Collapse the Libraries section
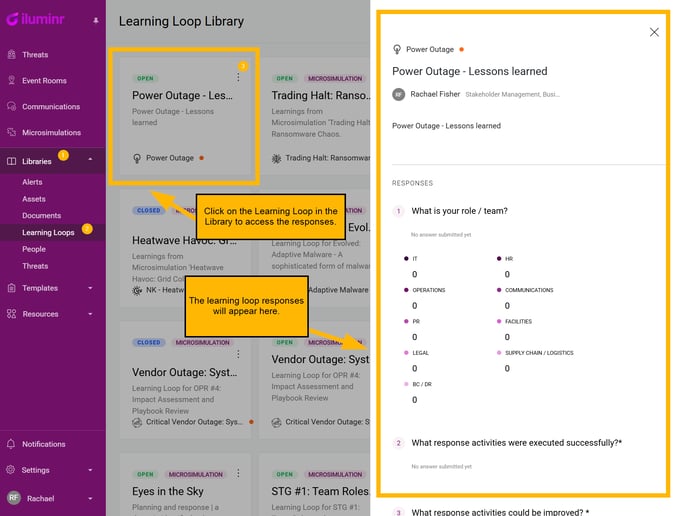 90,159
